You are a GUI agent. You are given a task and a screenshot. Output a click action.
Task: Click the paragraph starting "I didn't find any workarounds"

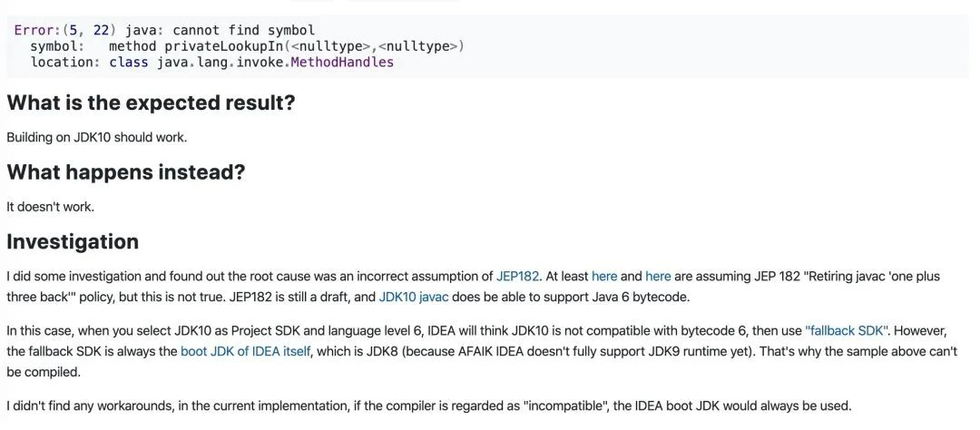pyautogui.click(x=429, y=406)
